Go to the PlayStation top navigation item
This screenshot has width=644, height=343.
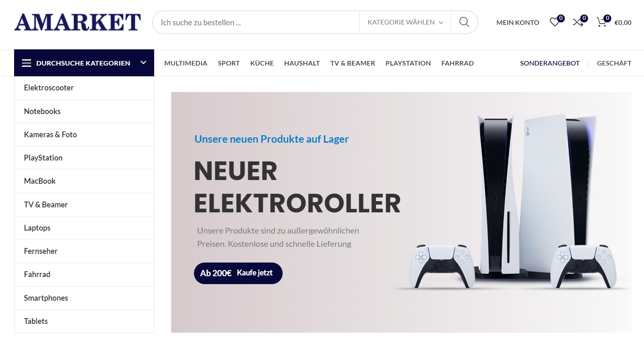(408, 63)
